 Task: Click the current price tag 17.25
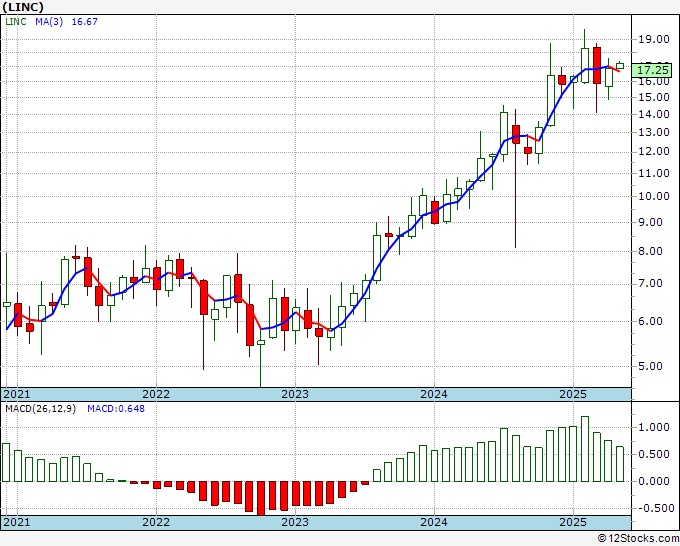pos(654,70)
